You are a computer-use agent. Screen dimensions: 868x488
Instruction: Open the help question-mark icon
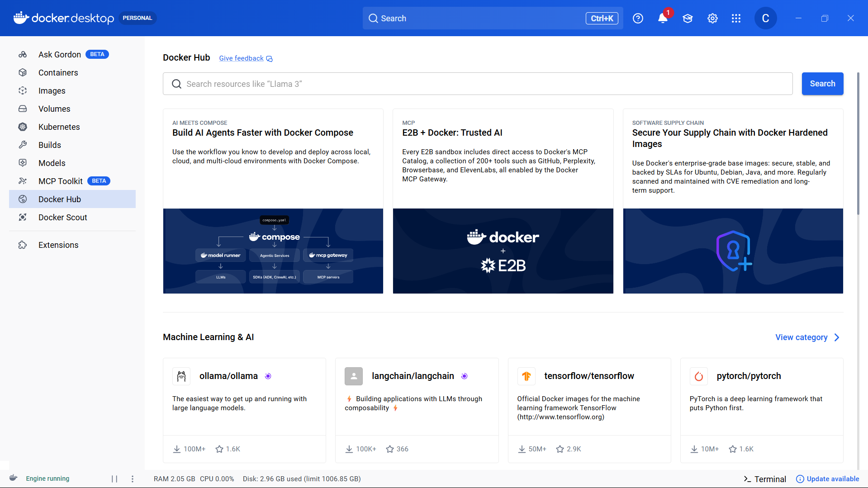tap(638, 18)
